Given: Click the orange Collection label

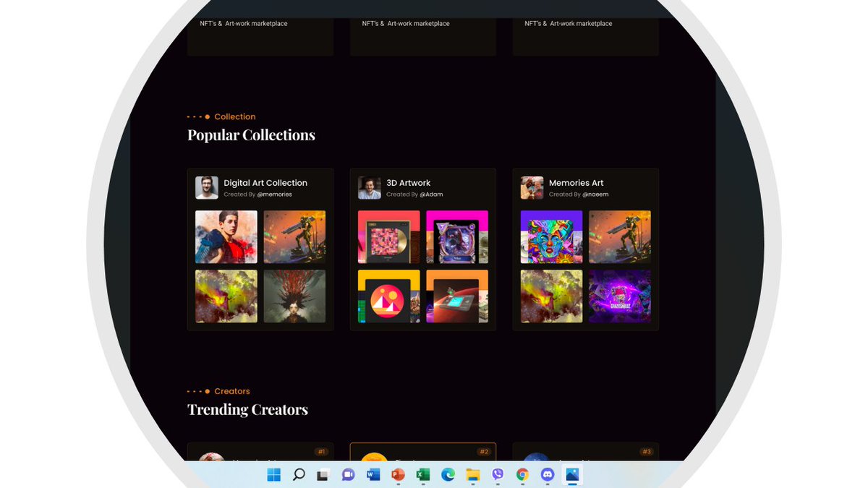Looking at the screenshot, I should point(234,116).
